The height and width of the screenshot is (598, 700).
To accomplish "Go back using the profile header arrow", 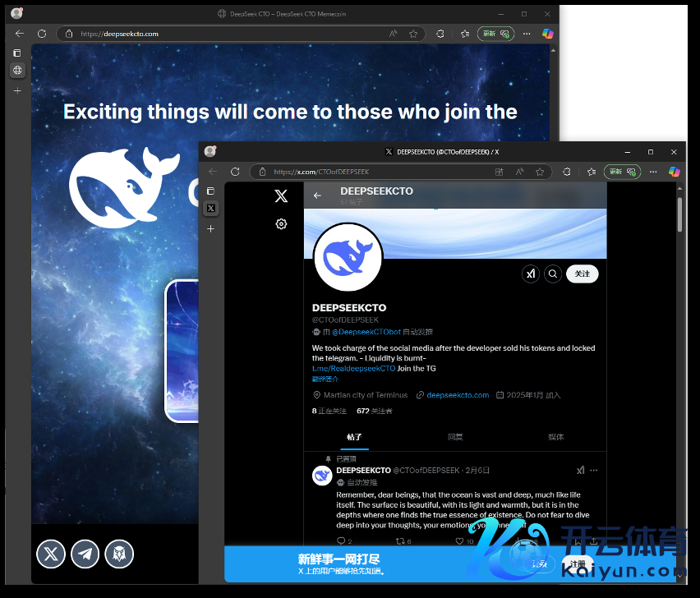I will [317, 195].
